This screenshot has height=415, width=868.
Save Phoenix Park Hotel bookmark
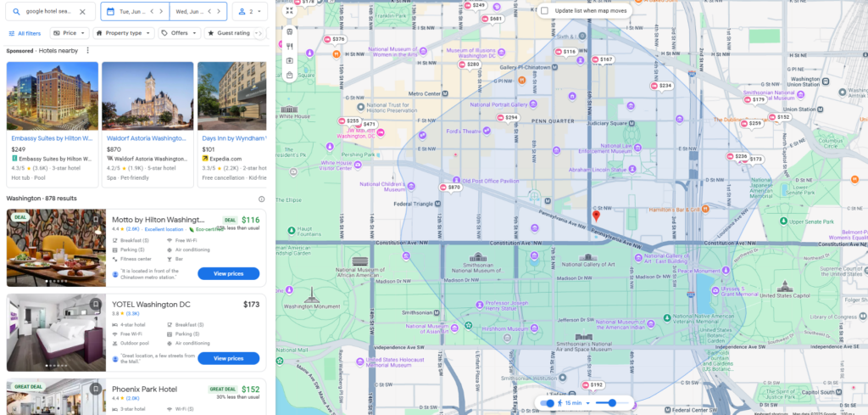pyautogui.click(x=96, y=389)
